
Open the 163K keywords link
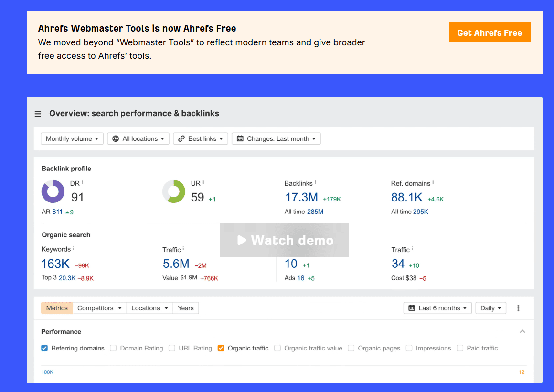(55, 264)
